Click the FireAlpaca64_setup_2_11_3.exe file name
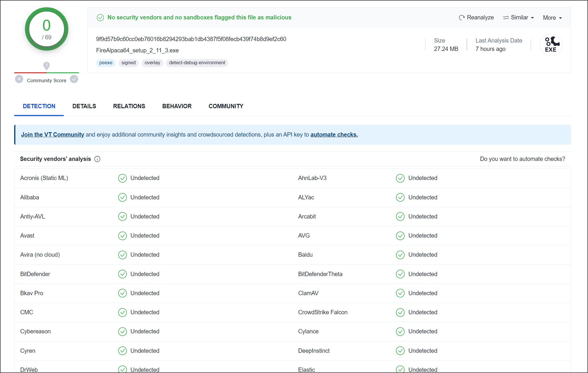 point(137,50)
